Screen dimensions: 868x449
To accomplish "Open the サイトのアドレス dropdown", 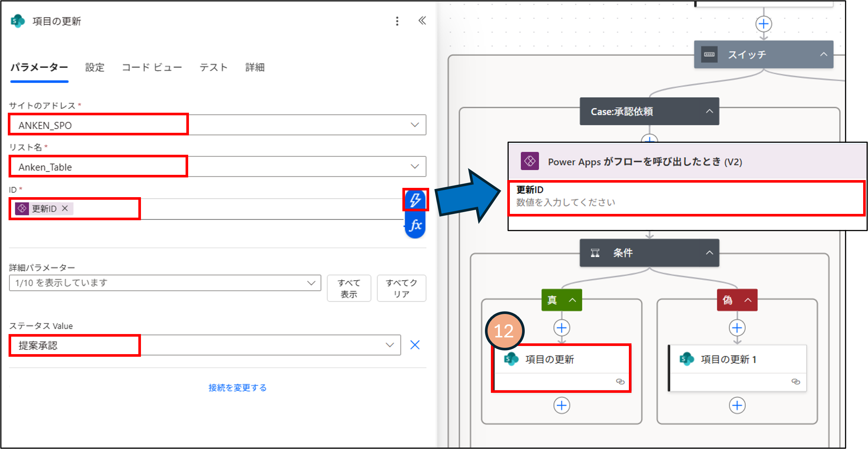I will tap(415, 125).
